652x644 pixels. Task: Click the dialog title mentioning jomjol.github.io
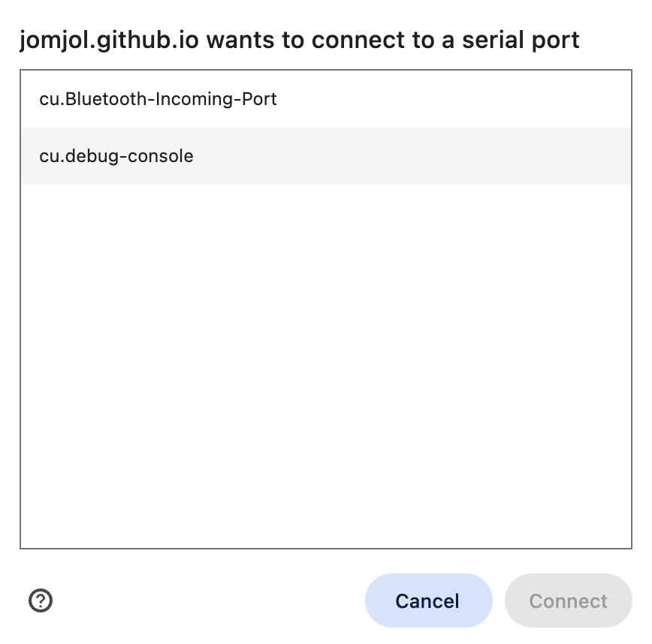tap(299, 40)
